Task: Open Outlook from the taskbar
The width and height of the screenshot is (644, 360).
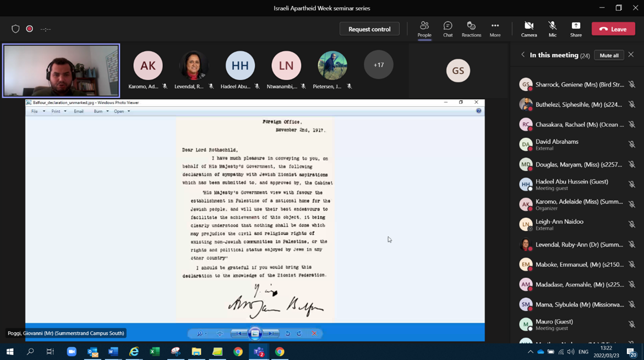Action: 92,352
